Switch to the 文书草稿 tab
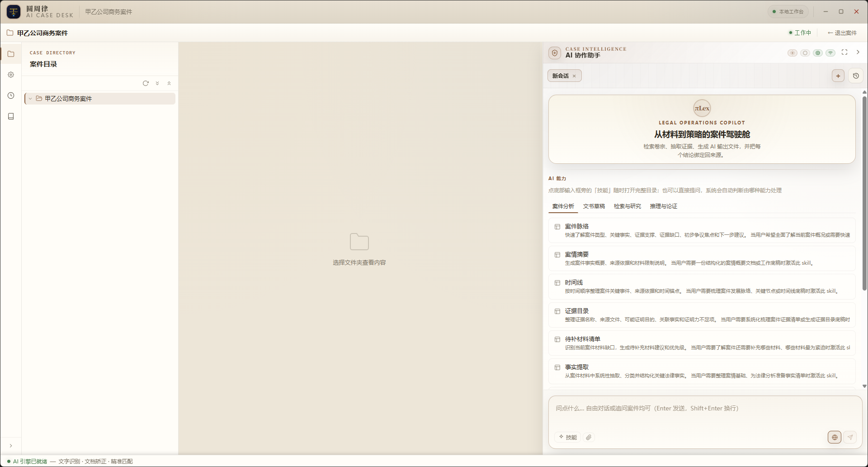Image resolution: width=868 pixels, height=467 pixels. click(594, 206)
